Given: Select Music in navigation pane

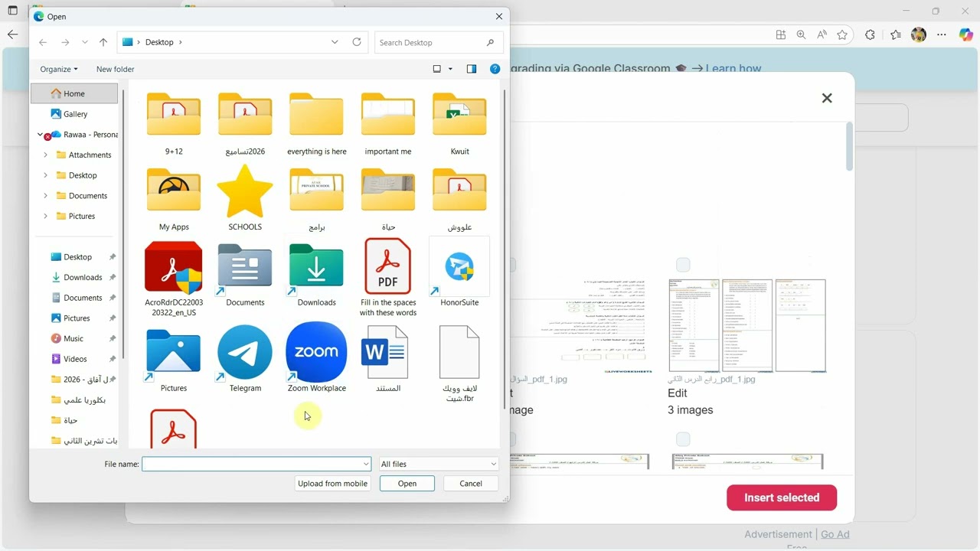Looking at the screenshot, I should 73,338.
